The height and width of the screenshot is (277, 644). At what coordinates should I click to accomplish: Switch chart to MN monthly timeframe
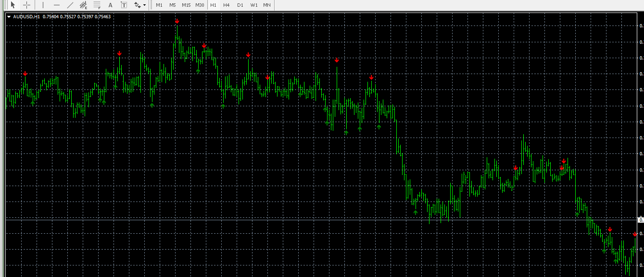[x=267, y=5]
